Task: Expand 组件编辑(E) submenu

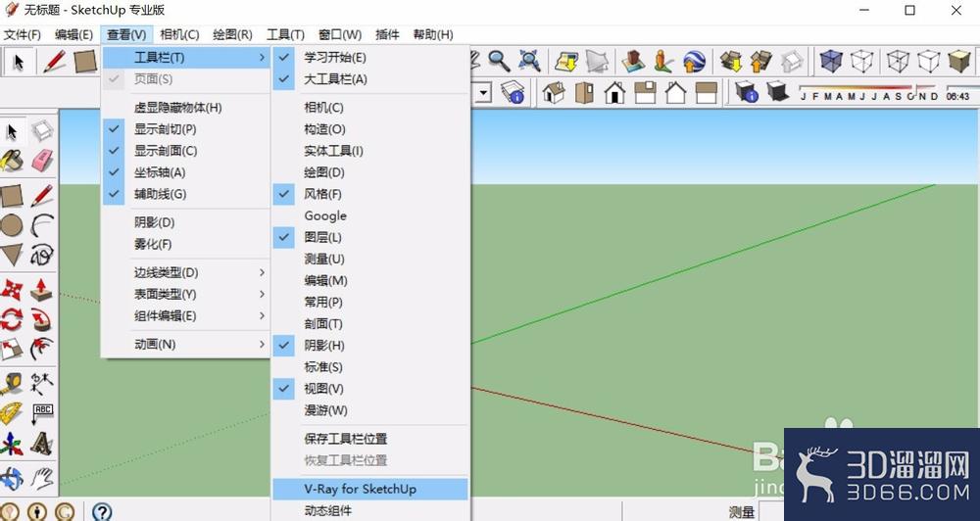Action: pos(185,316)
